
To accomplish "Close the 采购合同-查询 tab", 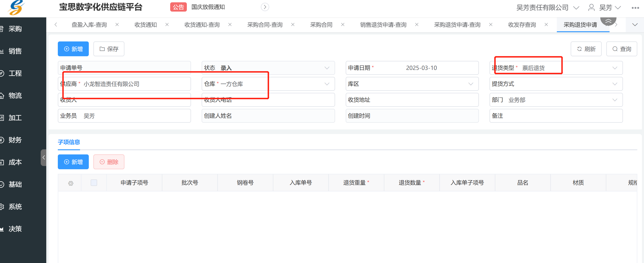I will click(293, 25).
